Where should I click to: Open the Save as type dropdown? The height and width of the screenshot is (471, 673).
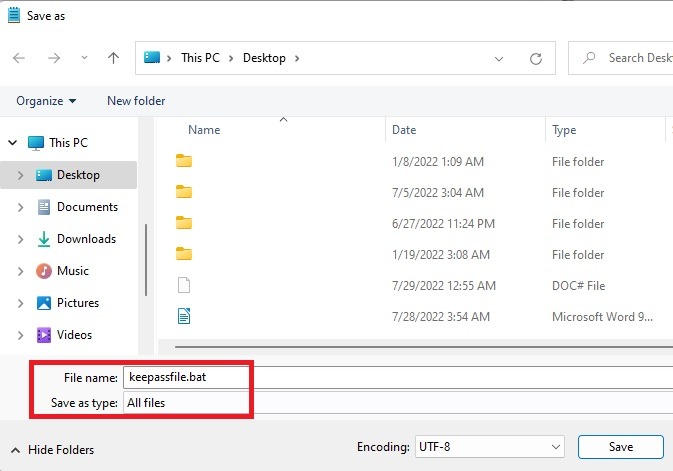pos(398,403)
